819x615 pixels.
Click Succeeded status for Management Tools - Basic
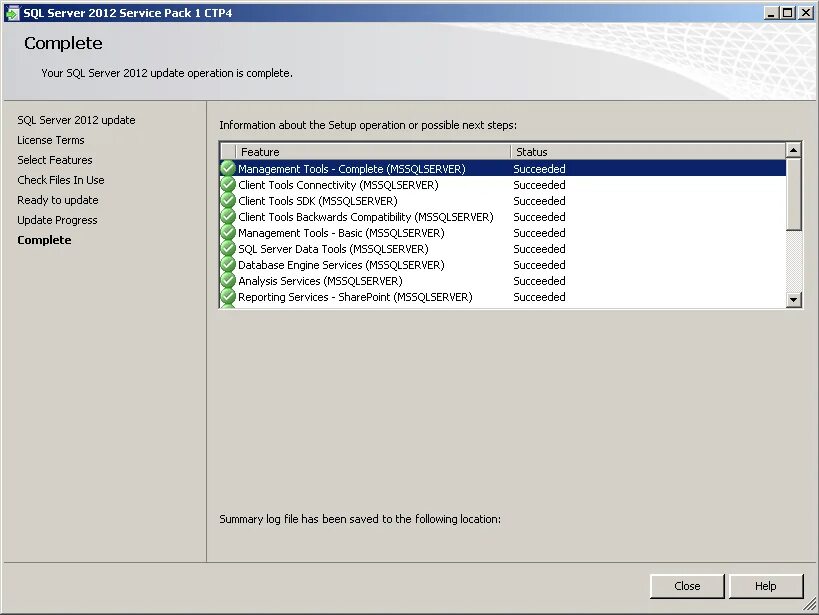click(539, 233)
